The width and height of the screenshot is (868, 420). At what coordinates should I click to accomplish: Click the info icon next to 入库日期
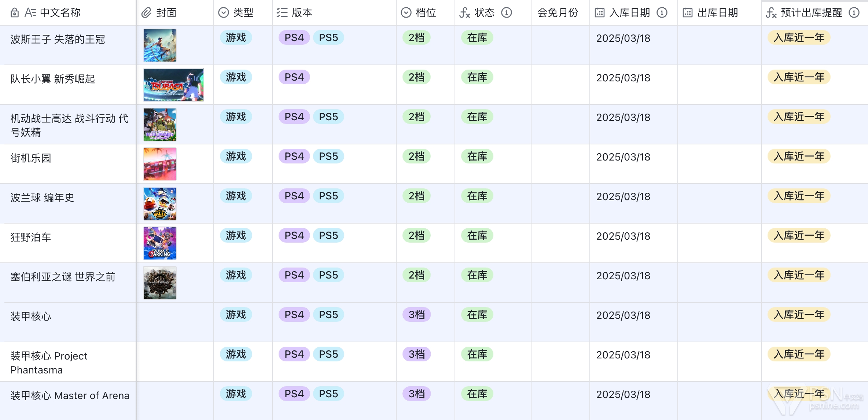[x=662, y=13]
